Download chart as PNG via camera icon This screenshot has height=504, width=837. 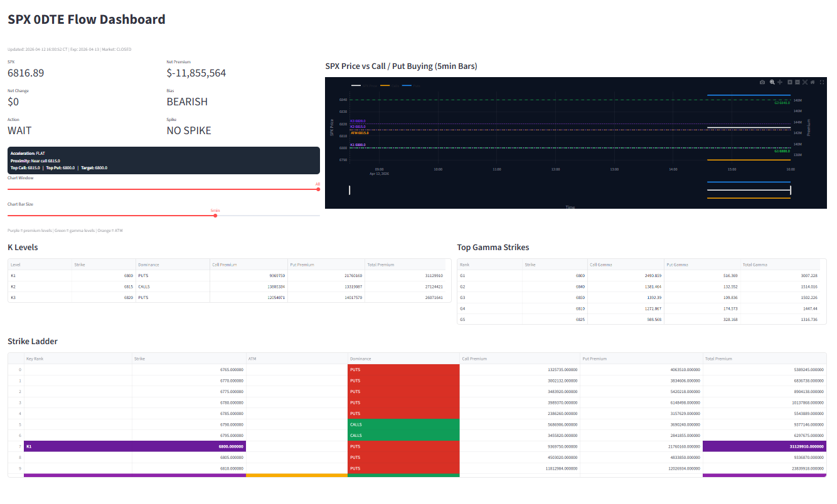[x=762, y=82]
